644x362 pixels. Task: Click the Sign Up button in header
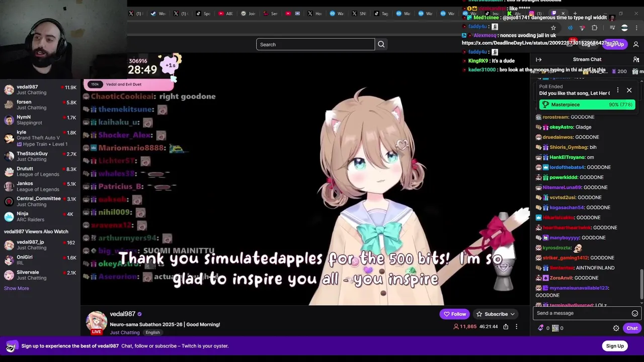pyautogui.click(x=615, y=44)
